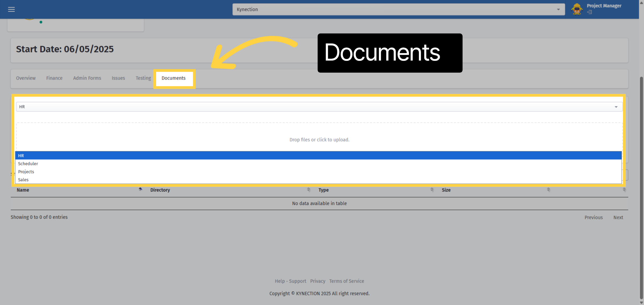Switch to the Finance tab
This screenshot has height=305, width=644.
(x=54, y=78)
